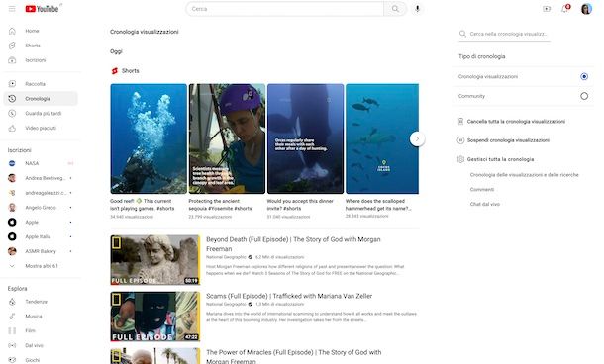The image size is (604, 364).
Task: Open Cronologia delle visualizzazioni e delle ricerche link
Action: 524,175
